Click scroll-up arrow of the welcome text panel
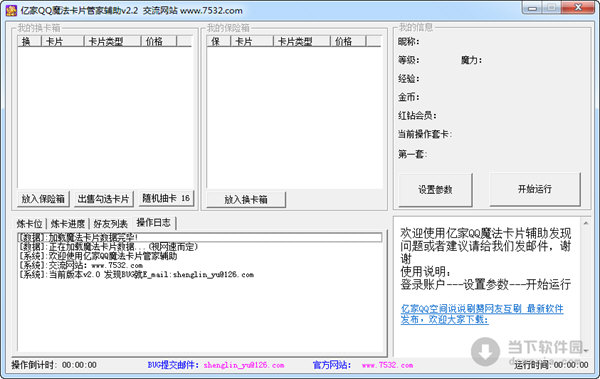 click(586, 223)
